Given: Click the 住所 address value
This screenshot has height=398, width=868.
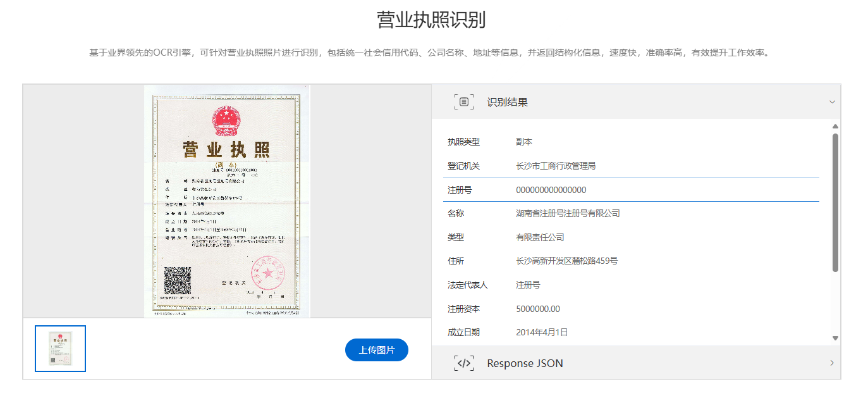Looking at the screenshot, I should pos(566,261).
